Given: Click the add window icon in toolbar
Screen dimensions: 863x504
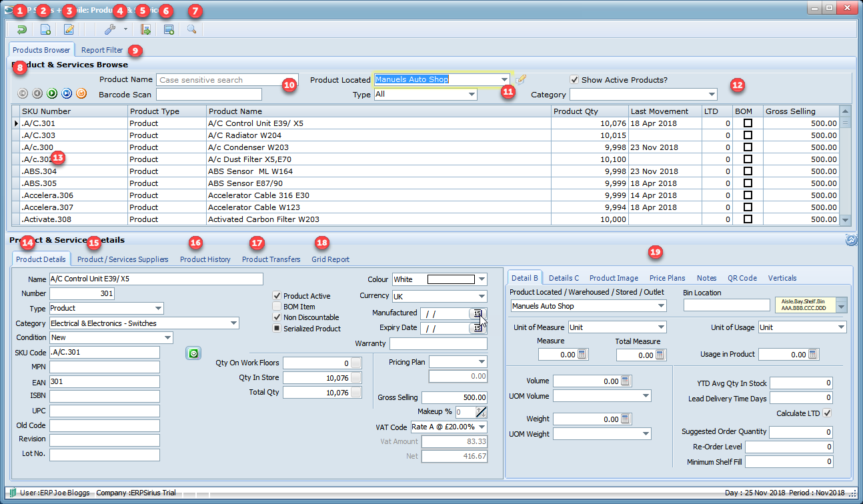Looking at the screenshot, I should click(169, 29).
